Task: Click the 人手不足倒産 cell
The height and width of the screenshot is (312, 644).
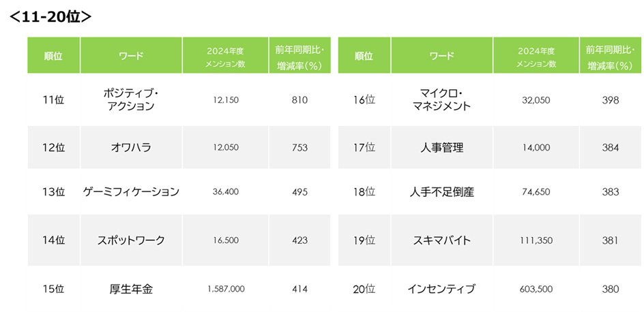Action: 441,191
